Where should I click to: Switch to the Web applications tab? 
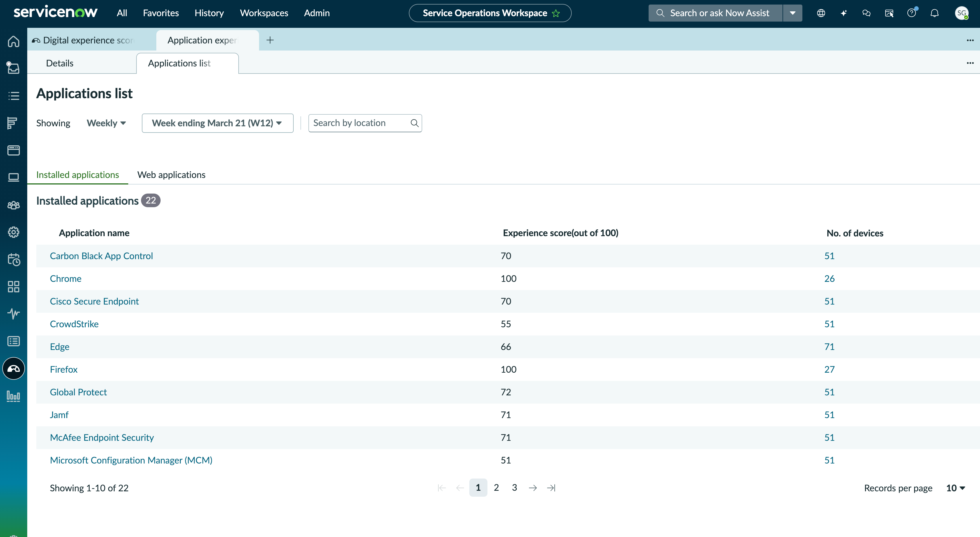pos(171,175)
